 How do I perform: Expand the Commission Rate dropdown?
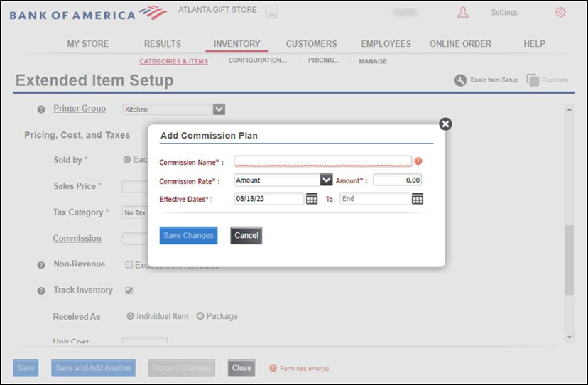[x=326, y=180]
